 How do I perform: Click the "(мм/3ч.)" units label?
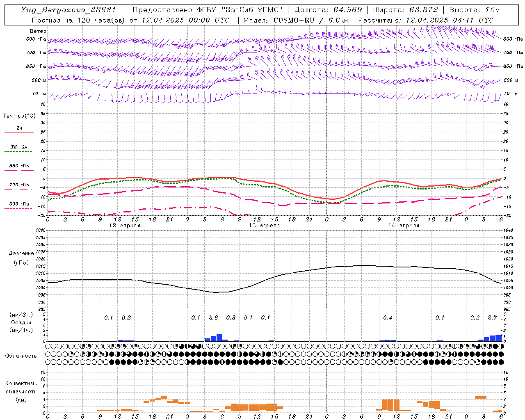pyautogui.click(x=21, y=315)
